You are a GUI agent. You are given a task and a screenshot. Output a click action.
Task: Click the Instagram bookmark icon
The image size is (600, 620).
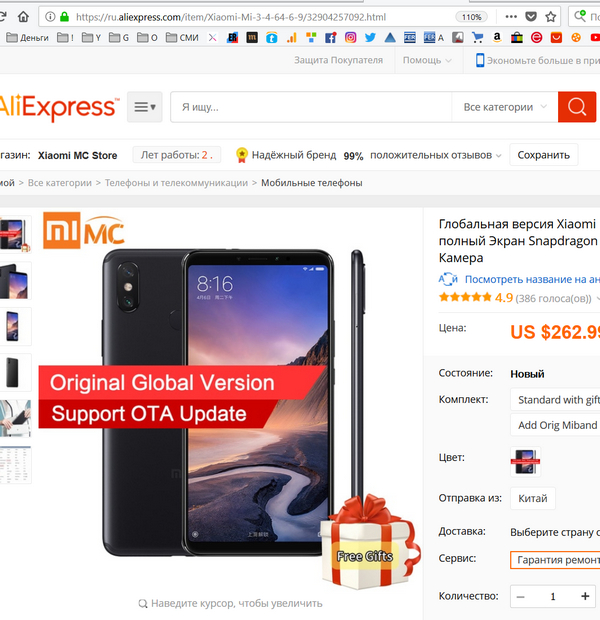click(x=350, y=38)
